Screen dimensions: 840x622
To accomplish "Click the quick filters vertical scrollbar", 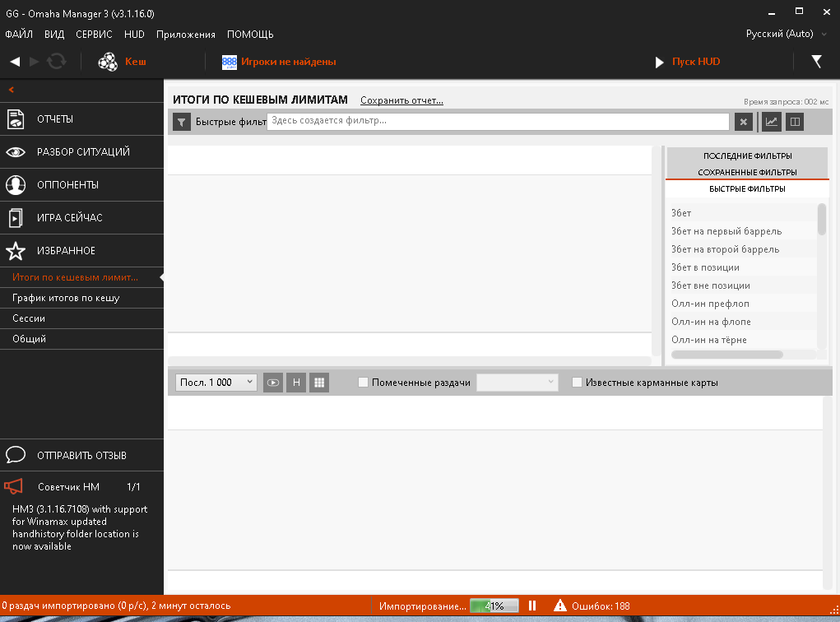I will 822,219.
